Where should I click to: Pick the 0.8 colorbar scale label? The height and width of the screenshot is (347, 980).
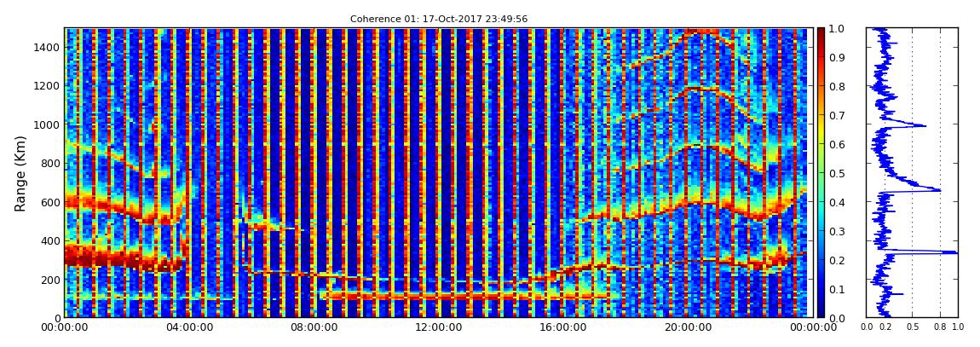pyautogui.click(x=837, y=87)
